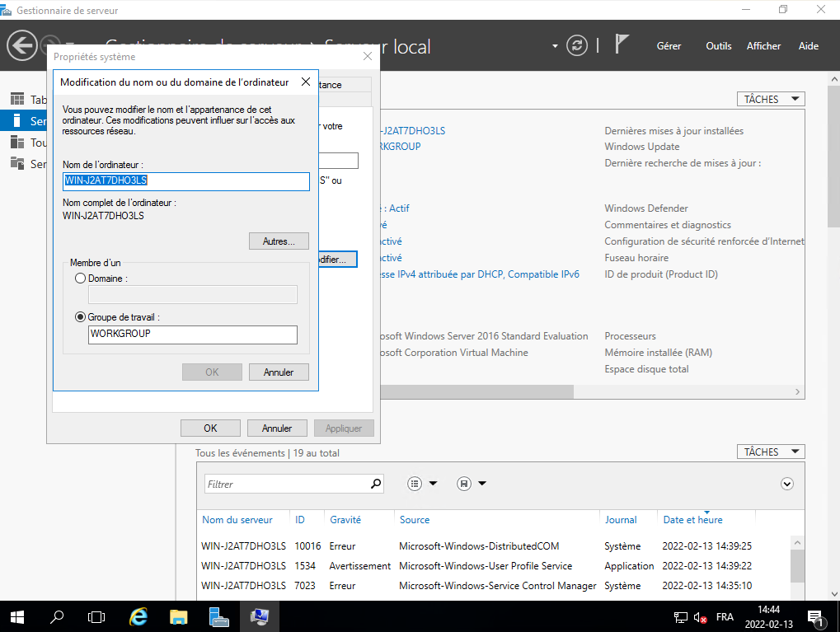Select the Groupe de travail radio button
This screenshot has width=840, height=632.
point(80,316)
